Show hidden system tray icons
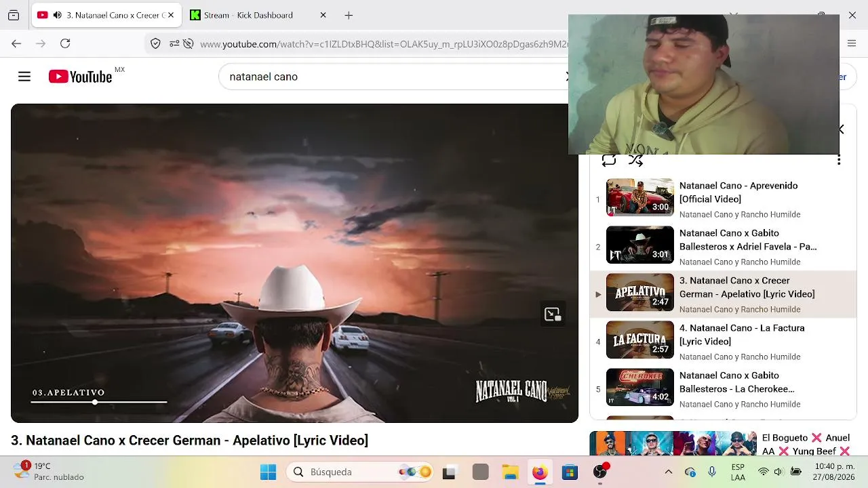Image resolution: width=868 pixels, height=488 pixels. pyautogui.click(x=669, y=472)
